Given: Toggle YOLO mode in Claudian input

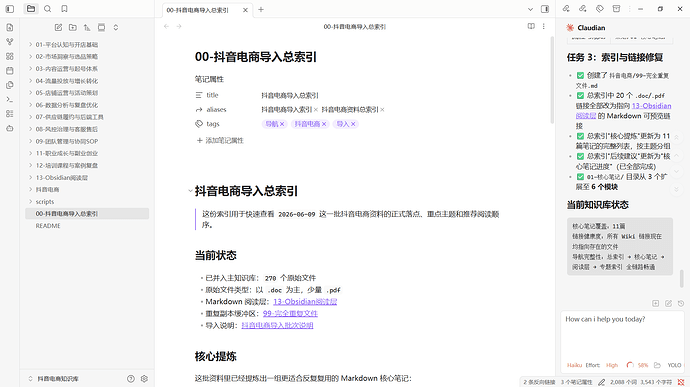Looking at the screenshot, I should point(674,365).
